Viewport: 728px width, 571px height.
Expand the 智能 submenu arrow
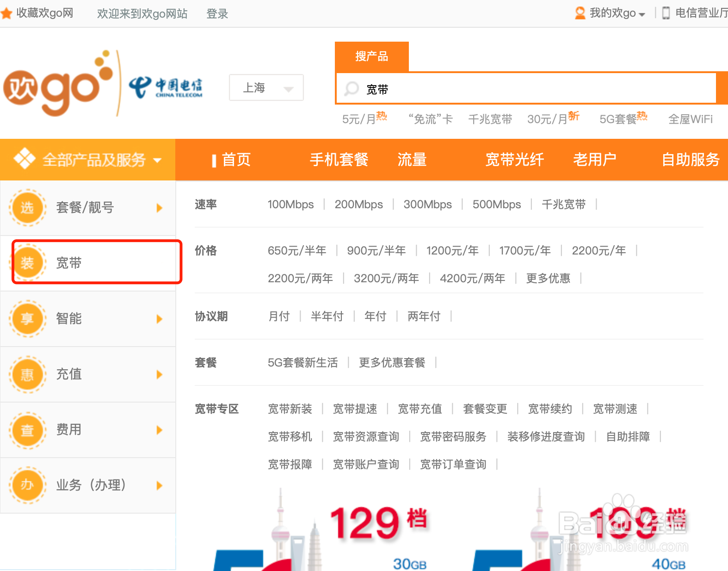pos(160,319)
